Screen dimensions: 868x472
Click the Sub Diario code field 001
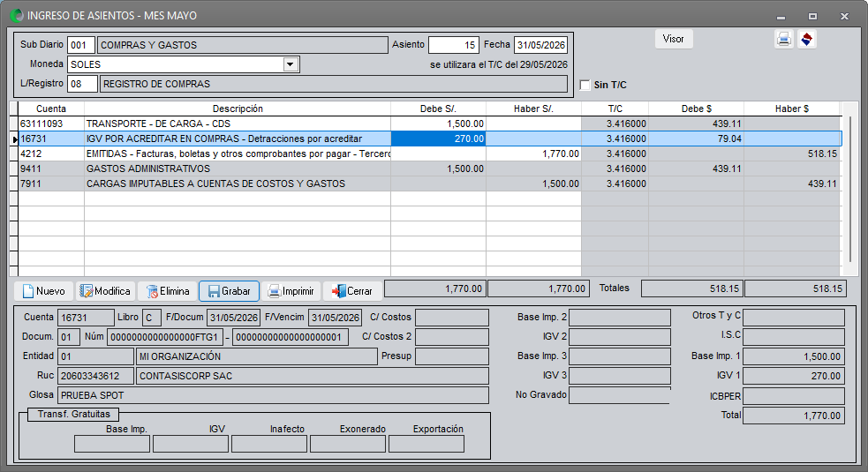tap(81, 45)
